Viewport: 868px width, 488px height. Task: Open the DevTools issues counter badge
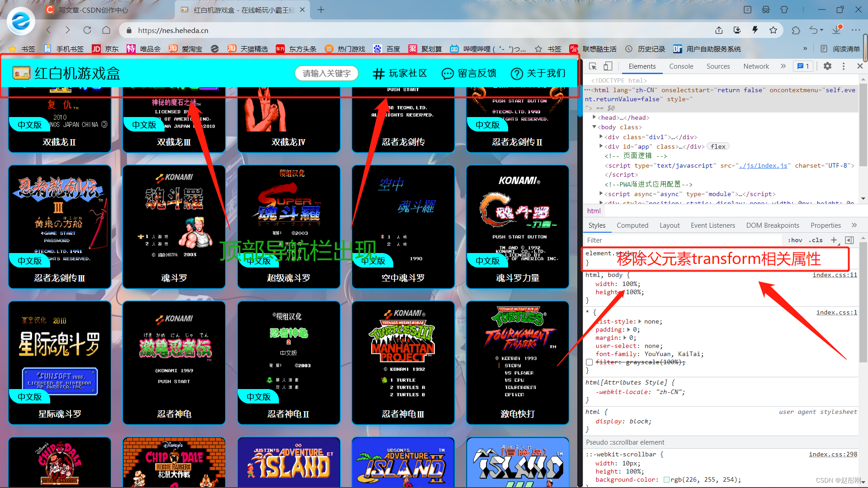pos(803,66)
